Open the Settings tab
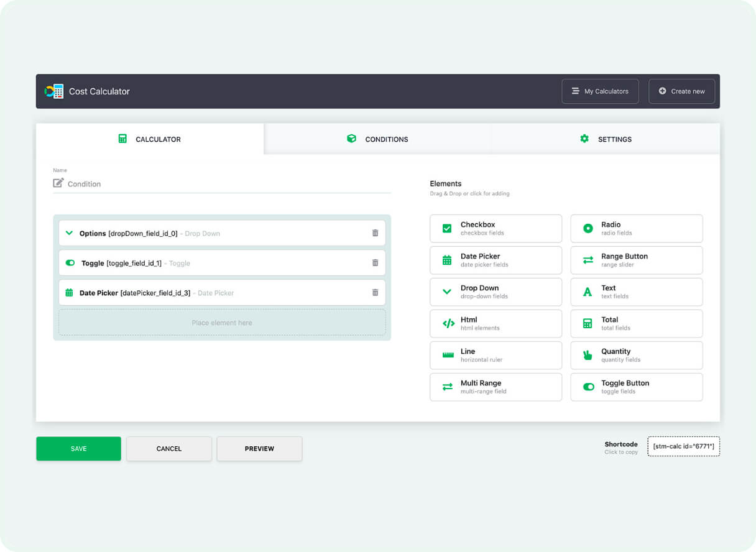Image resolution: width=756 pixels, height=552 pixels. pyautogui.click(x=606, y=139)
